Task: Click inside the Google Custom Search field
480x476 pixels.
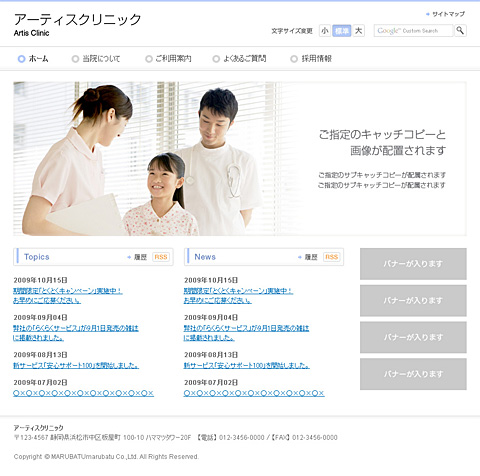Action: click(413, 31)
